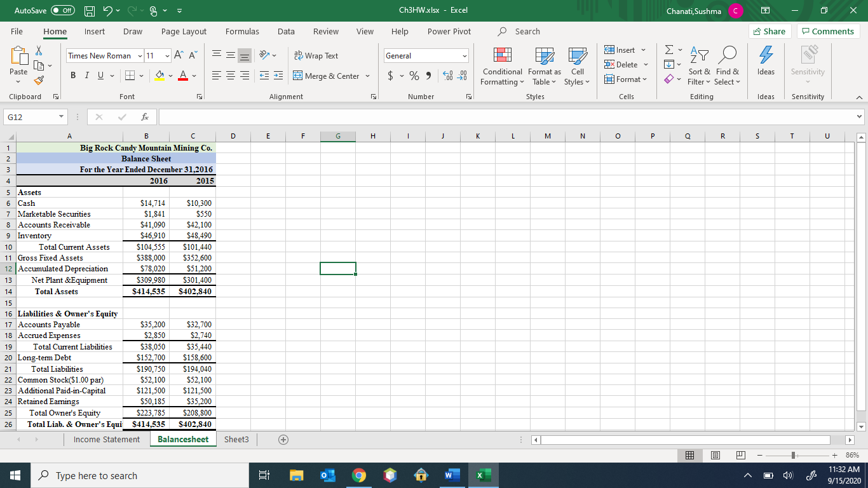Viewport: 868px width, 488px height.
Task: Open the Formulas tab
Action: click(242, 31)
